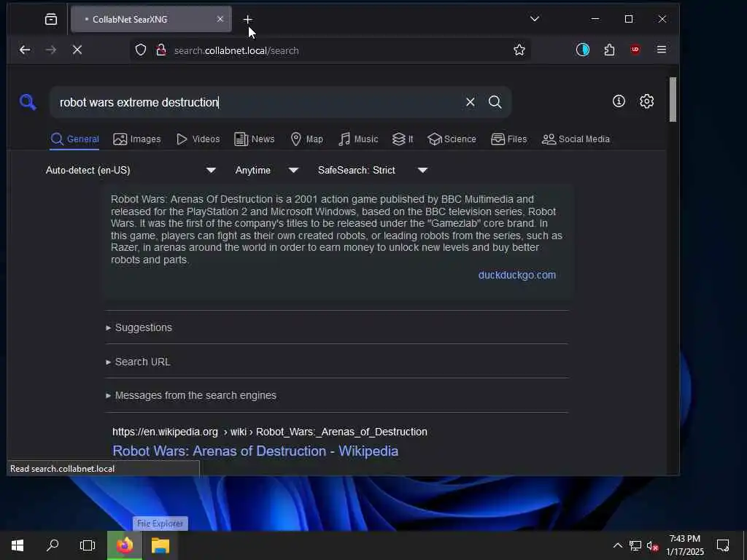Open the uBlock Origin extension icon
This screenshot has height=560, width=747.
pyautogui.click(x=635, y=50)
